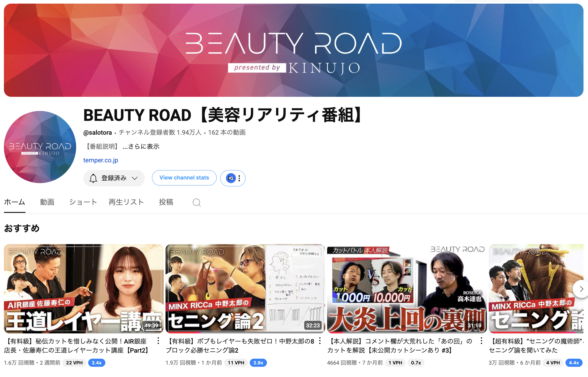The height and width of the screenshot is (377, 588).
Task: Open options menu for 本人解説 video
Action: click(481, 341)
